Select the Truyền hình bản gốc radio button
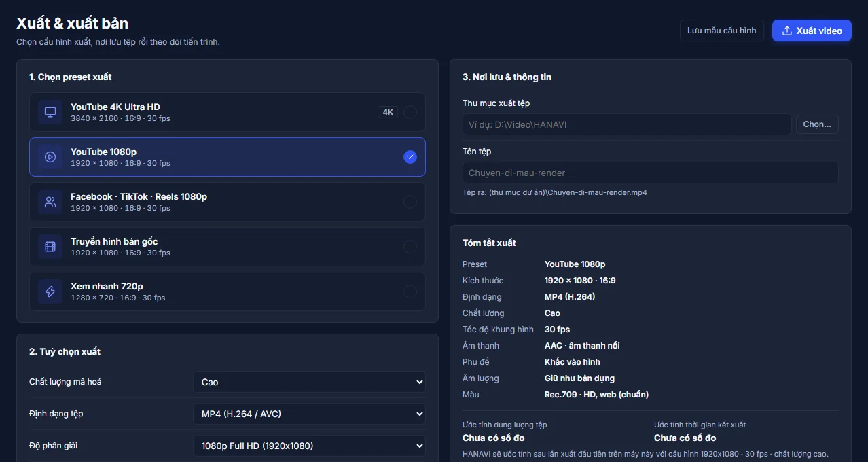The height and width of the screenshot is (462, 868). point(410,247)
